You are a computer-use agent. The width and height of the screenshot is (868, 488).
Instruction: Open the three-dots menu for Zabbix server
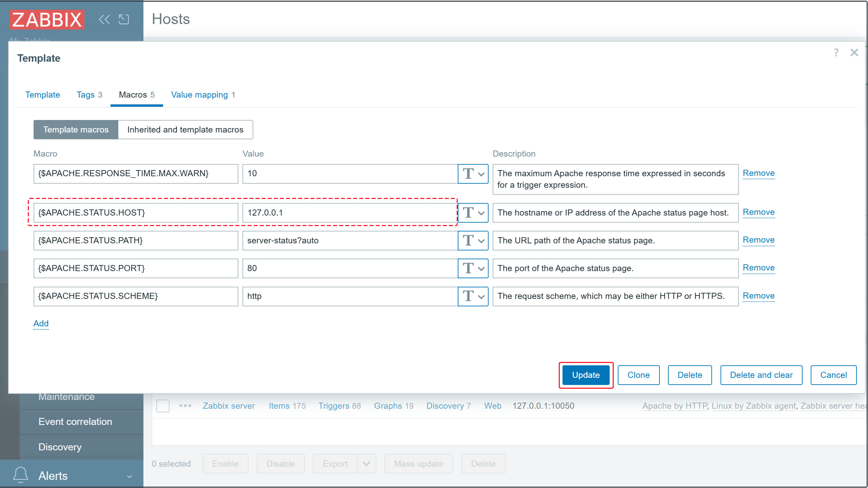tap(185, 406)
